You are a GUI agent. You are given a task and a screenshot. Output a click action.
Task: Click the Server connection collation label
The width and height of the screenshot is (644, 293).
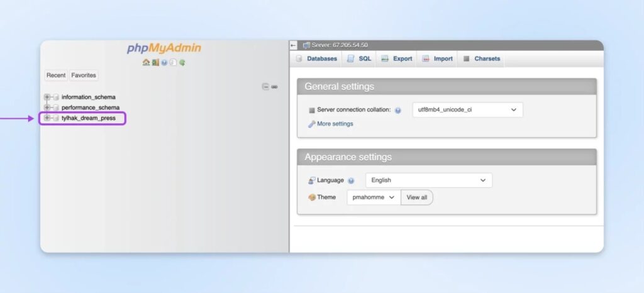[353, 110]
